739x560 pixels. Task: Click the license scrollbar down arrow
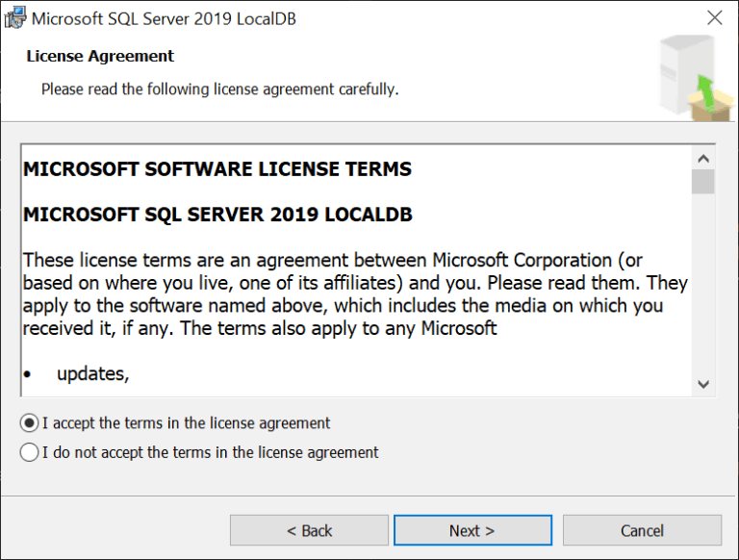(x=703, y=384)
